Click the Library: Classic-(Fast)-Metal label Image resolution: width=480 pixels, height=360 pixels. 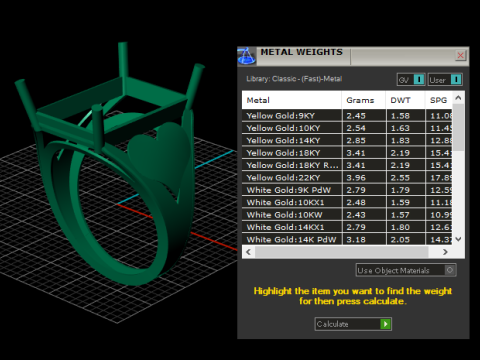point(294,79)
